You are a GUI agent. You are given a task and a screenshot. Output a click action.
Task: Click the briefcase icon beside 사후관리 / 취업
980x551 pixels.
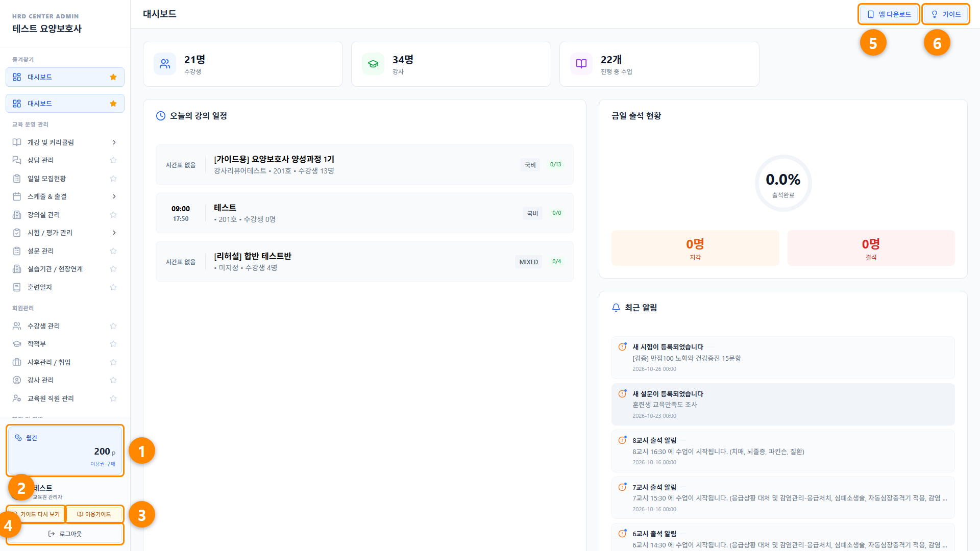[x=17, y=362]
